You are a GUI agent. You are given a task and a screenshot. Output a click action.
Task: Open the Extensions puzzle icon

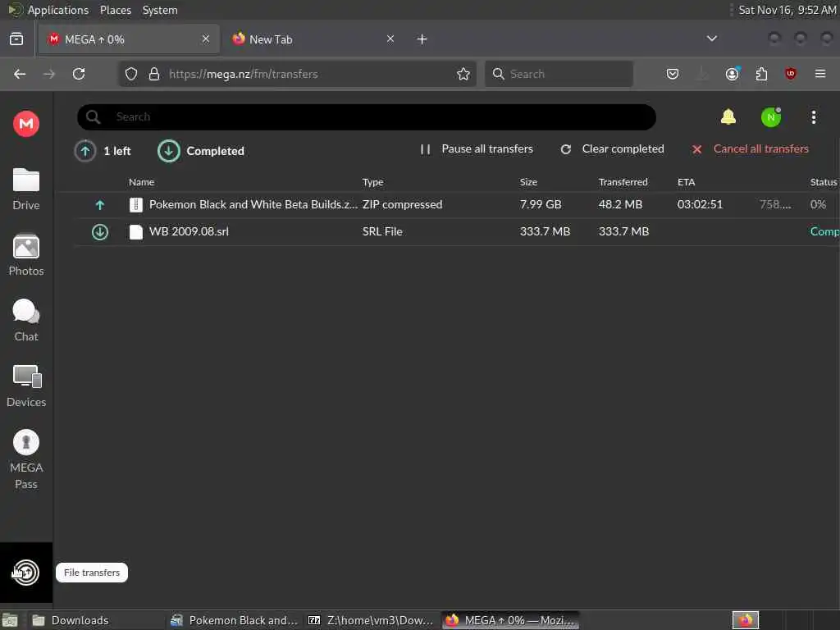[761, 74]
